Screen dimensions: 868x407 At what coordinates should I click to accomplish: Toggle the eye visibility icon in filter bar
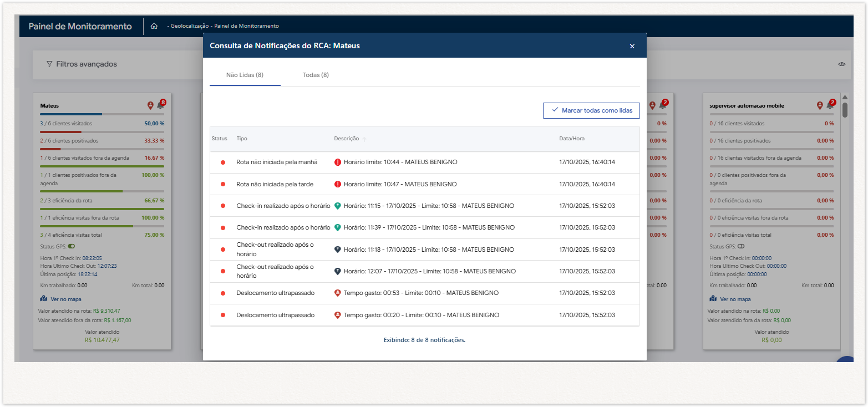(841, 64)
